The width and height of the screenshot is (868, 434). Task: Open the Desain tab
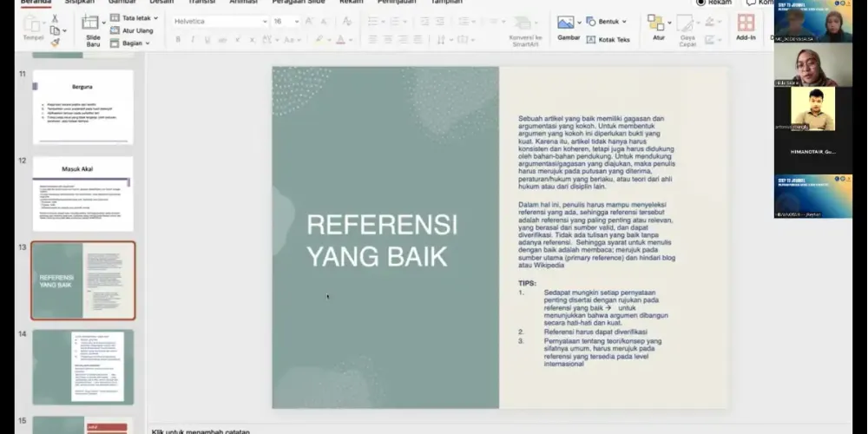point(161,2)
